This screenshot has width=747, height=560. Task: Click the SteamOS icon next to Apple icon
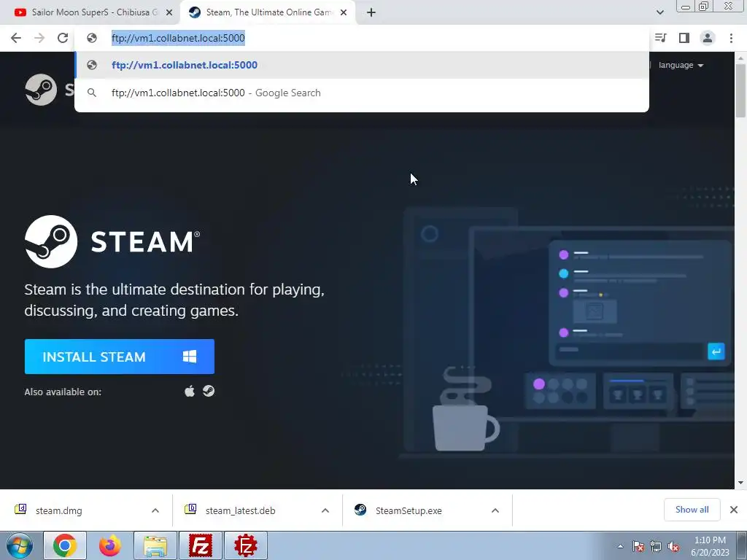[x=209, y=391]
